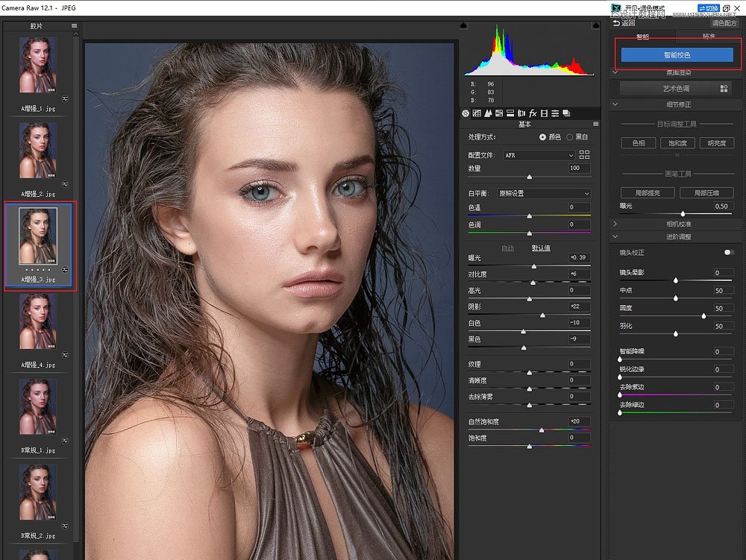Open the Lens Corrections panel icon

[x=522, y=113]
